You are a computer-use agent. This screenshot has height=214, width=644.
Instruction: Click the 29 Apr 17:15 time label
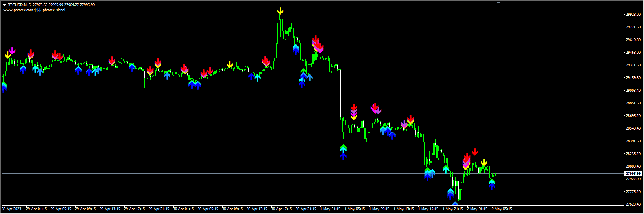coord(134,209)
